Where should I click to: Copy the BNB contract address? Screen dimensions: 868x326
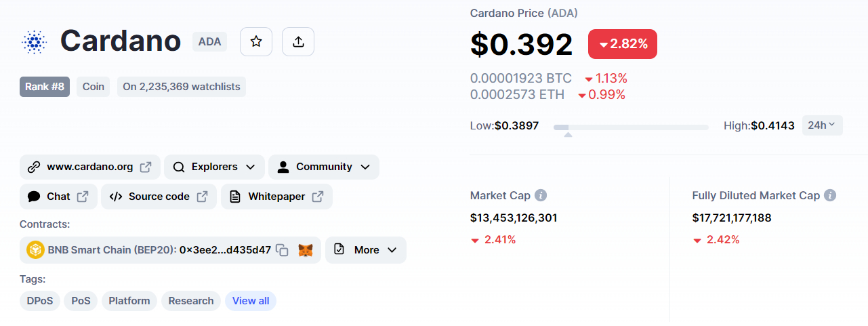pos(283,250)
